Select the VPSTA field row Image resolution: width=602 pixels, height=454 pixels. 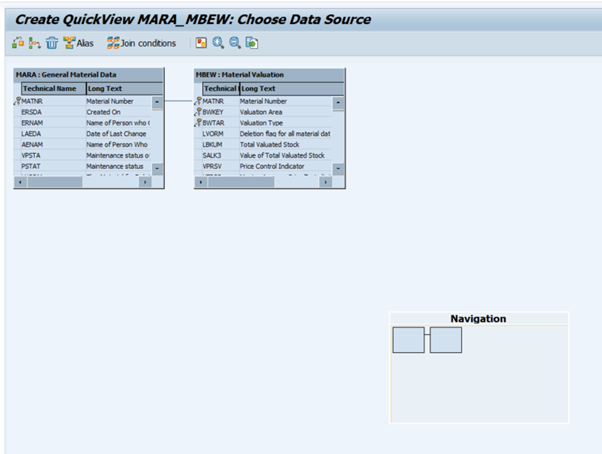click(83, 155)
